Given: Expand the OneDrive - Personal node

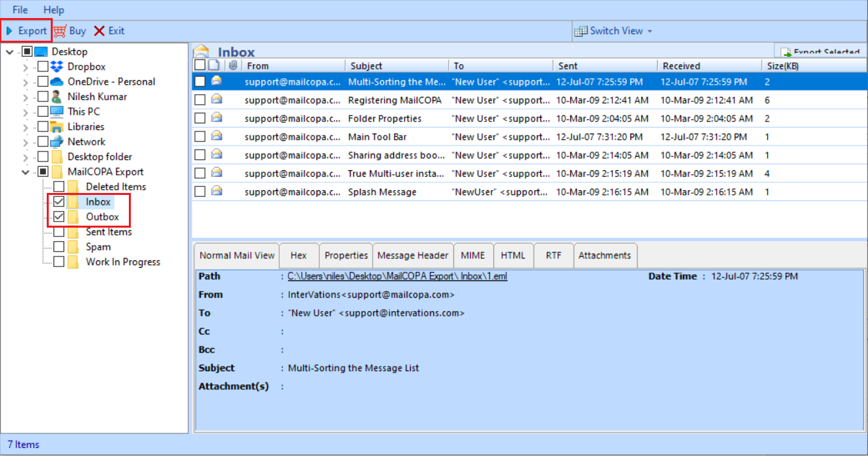Looking at the screenshot, I should 25,81.
